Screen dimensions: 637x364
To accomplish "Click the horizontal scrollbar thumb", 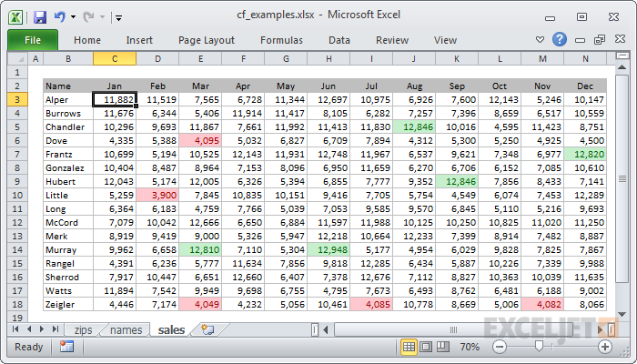I will click(x=453, y=329).
